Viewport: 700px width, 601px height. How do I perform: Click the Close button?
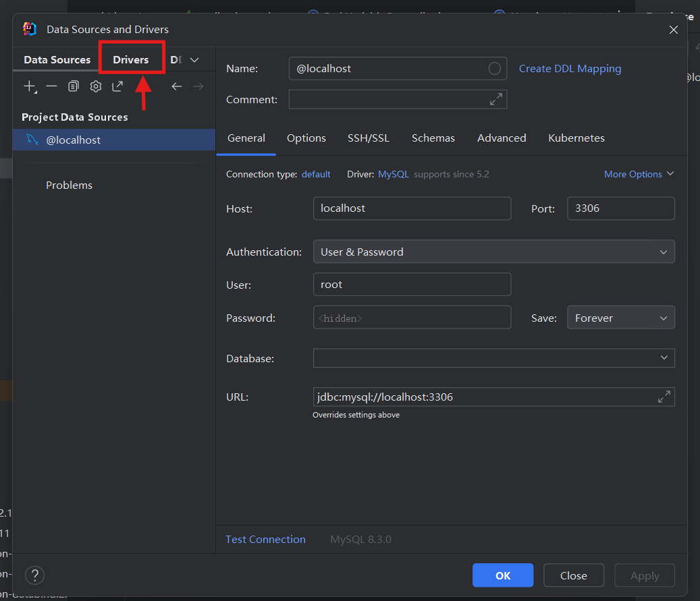click(573, 575)
